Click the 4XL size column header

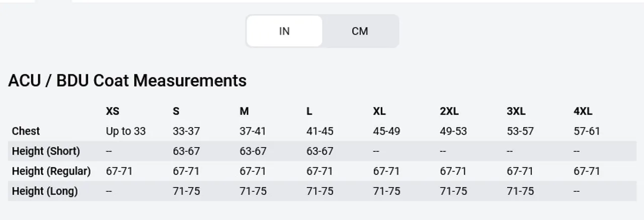point(583,111)
